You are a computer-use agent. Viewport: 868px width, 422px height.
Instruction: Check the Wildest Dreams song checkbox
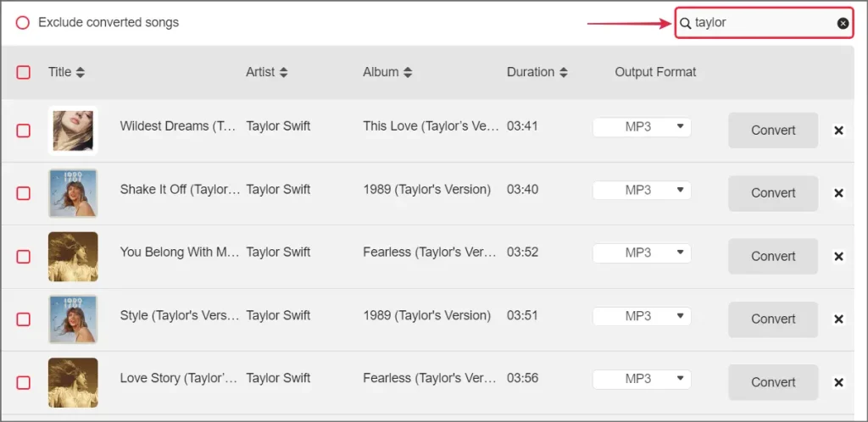pyautogui.click(x=24, y=130)
